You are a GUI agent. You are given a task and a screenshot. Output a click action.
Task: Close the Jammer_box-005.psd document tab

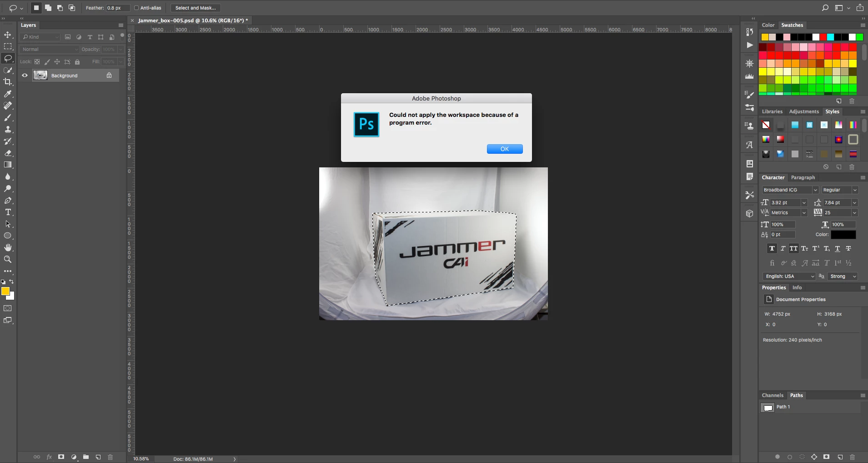(x=132, y=20)
